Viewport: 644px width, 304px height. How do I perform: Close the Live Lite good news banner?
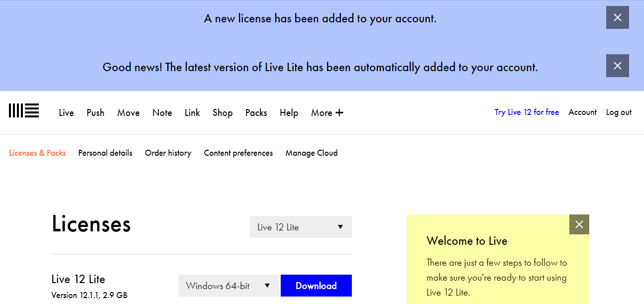pos(617,66)
